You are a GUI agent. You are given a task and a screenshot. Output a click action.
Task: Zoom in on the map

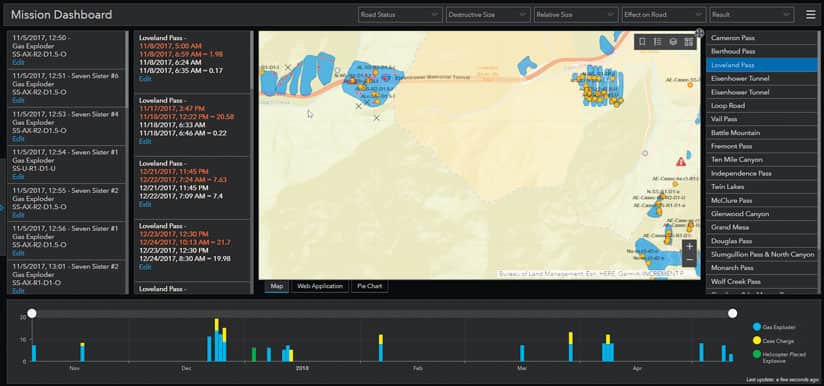(689, 247)
